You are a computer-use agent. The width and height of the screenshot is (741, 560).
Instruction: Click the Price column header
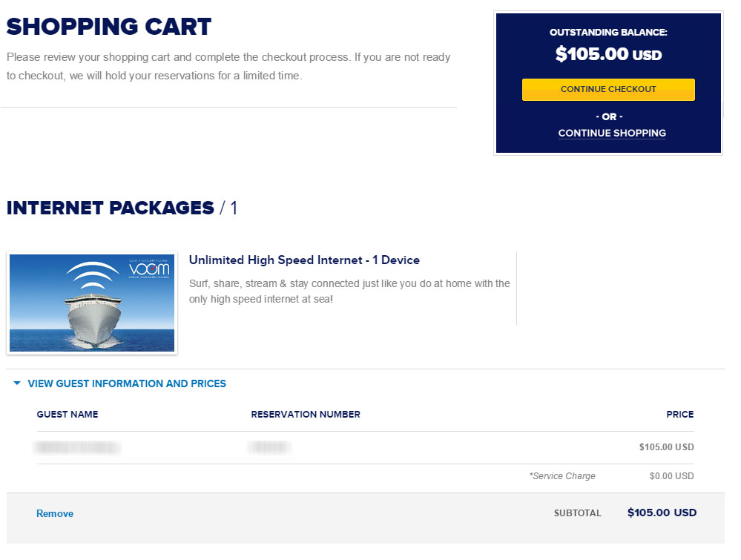[x=680, y=415]
